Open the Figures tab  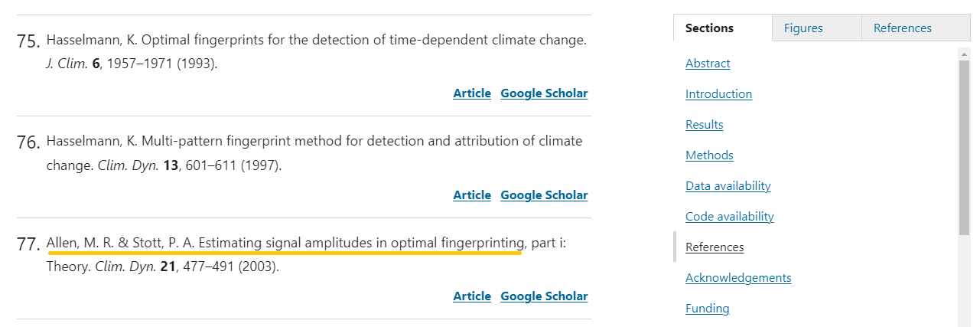803,28
